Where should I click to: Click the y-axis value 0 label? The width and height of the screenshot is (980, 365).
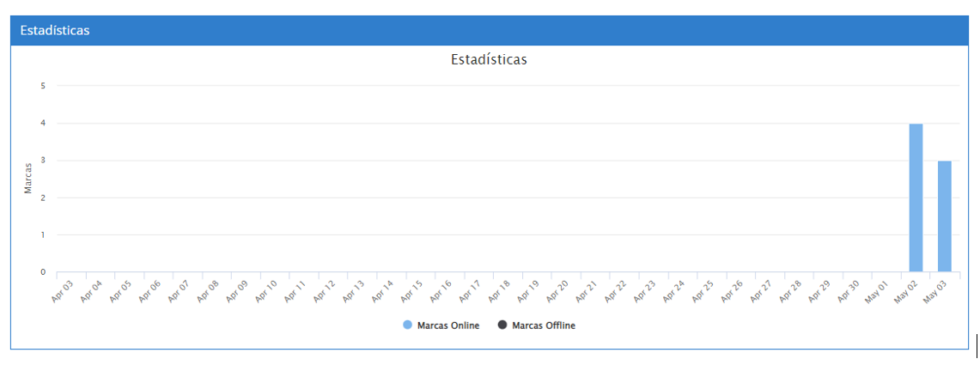click(x=42, y=272)
